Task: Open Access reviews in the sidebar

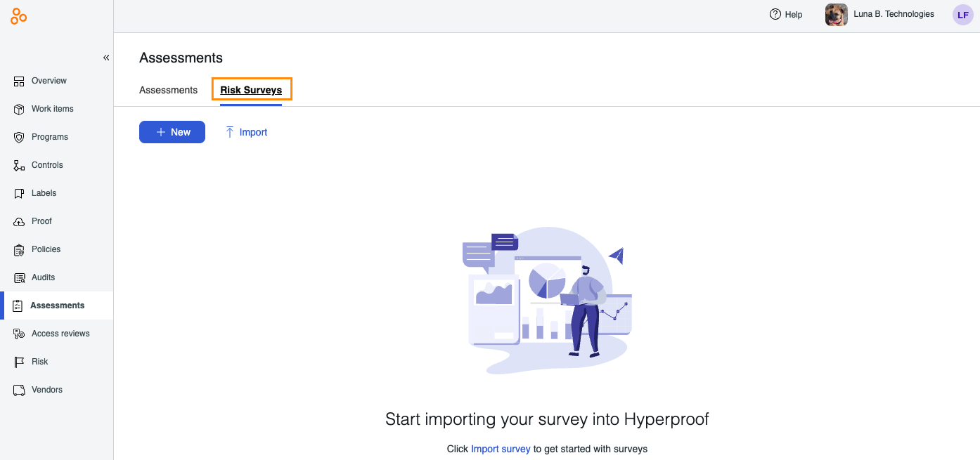Action: (x=20, y=333)
